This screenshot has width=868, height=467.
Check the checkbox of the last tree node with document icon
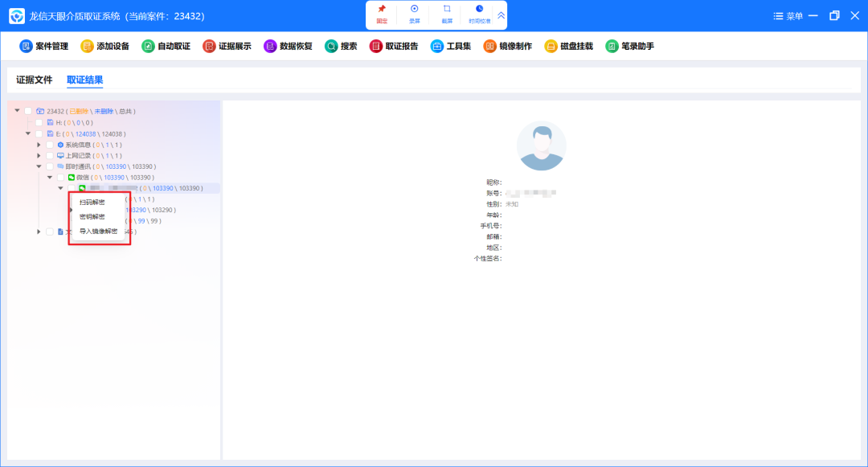pos(50,231)
